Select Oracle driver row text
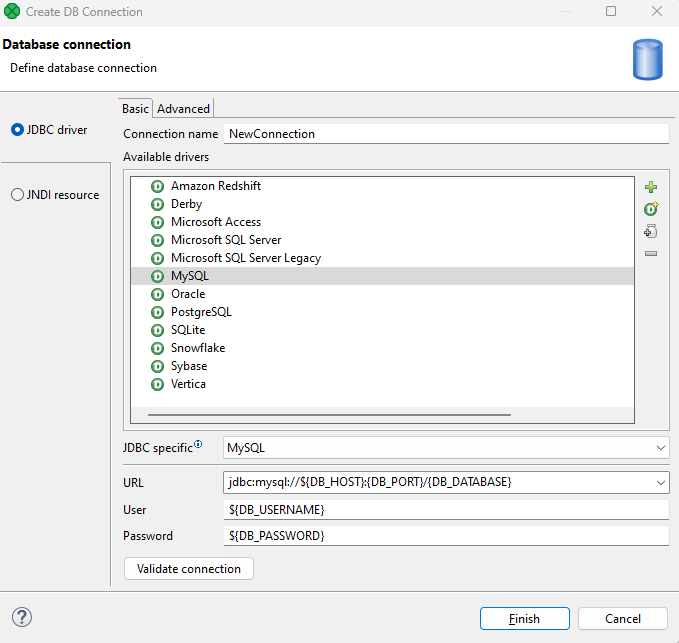This screenshot has height=643, width=679. pyautogui.click(x=188, y=294)
